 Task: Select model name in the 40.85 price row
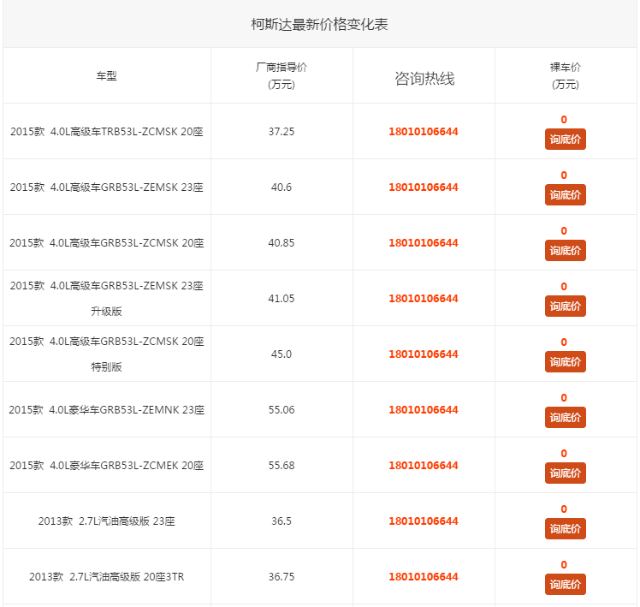click(107, 243)
